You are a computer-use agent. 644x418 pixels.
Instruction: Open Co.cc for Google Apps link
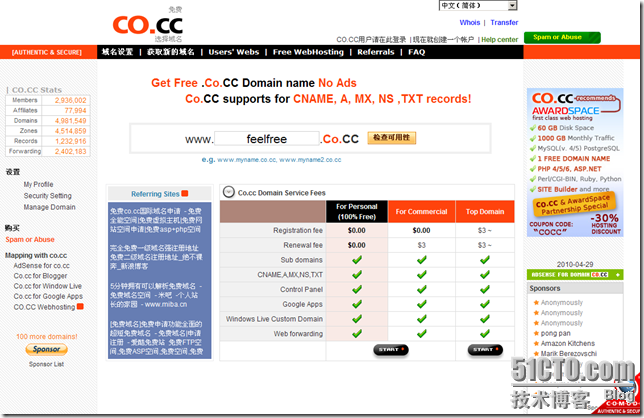[48, 296]
